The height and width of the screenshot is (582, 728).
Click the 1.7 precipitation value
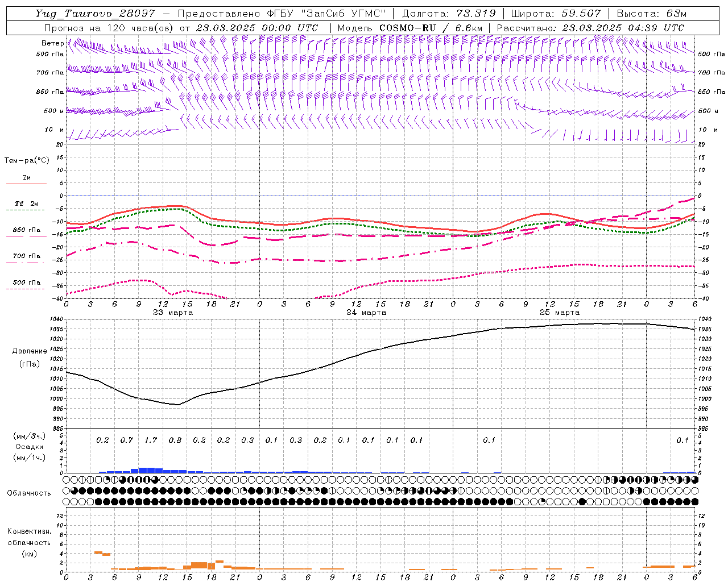coord(151,440)
